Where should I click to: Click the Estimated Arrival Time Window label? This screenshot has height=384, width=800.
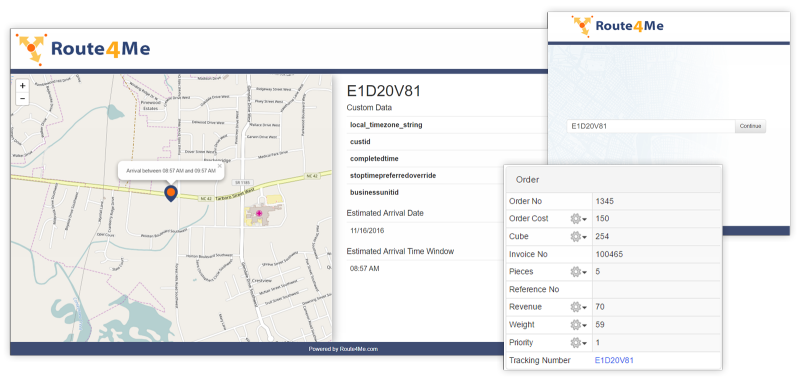pyautogui.click(x=400, y=251)
